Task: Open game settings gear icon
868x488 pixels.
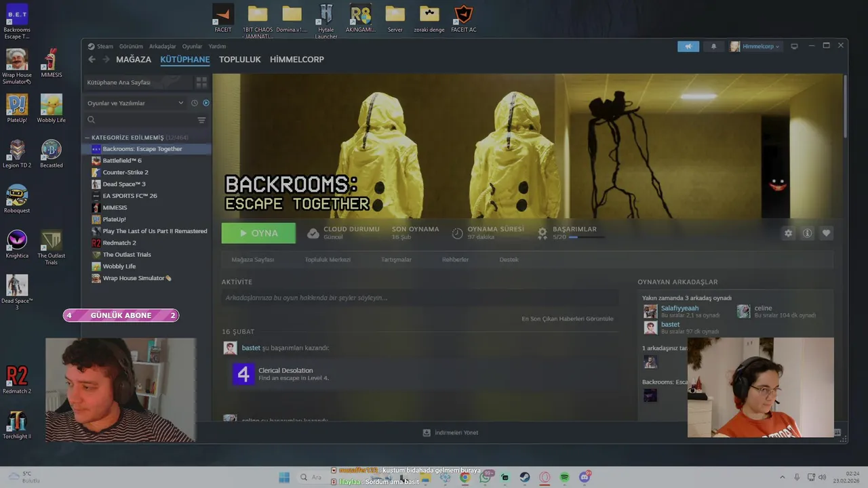Action: tap(788, 233)
